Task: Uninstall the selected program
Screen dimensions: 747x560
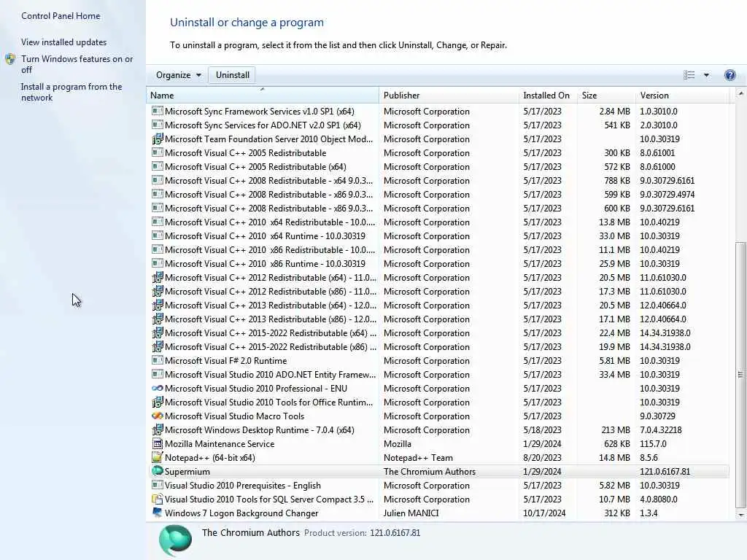Action: pyautogui.click(x=233, y=75)
